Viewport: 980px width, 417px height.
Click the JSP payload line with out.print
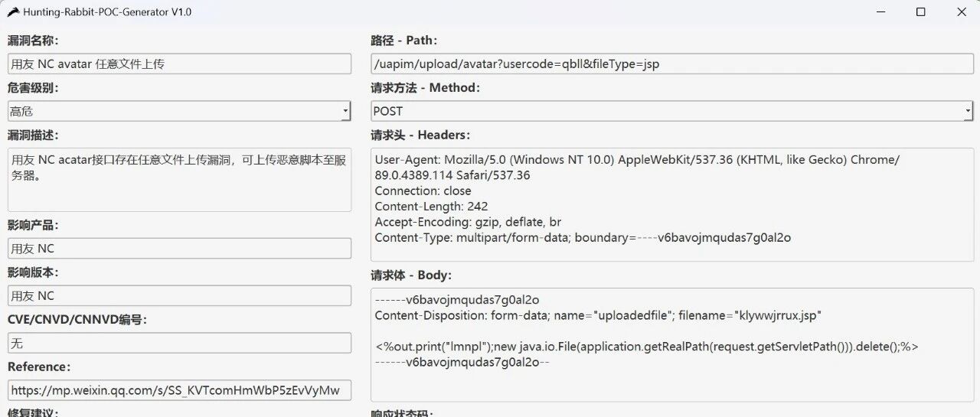(x=646, y=347)
